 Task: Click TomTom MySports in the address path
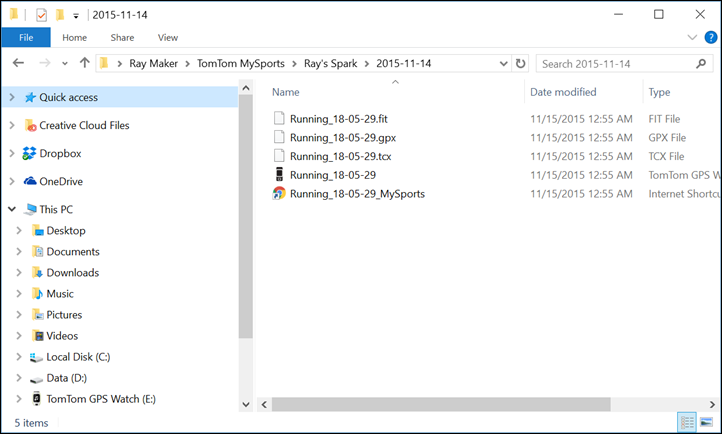pyautogui.click(x=241, y=64)
